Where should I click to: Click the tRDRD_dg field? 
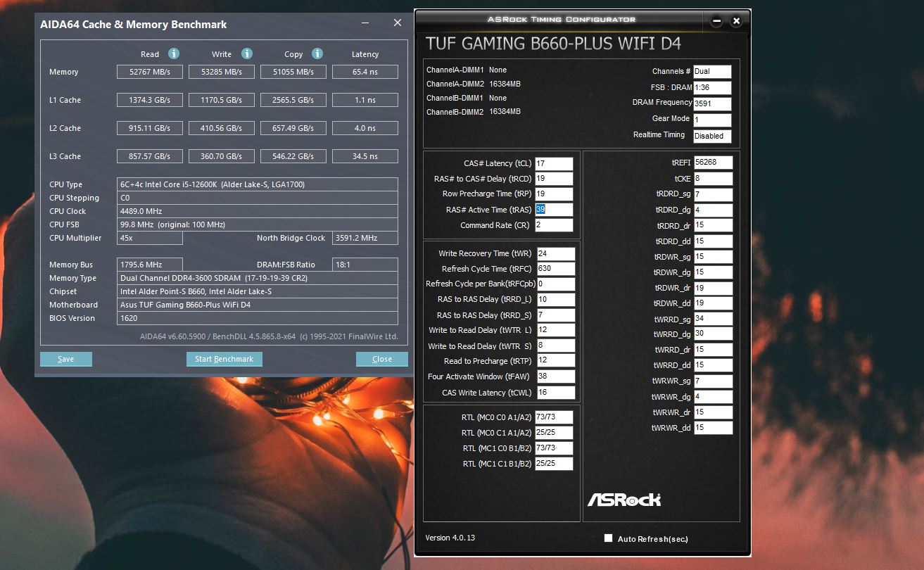pyautogui.click(x=714, y=210)
